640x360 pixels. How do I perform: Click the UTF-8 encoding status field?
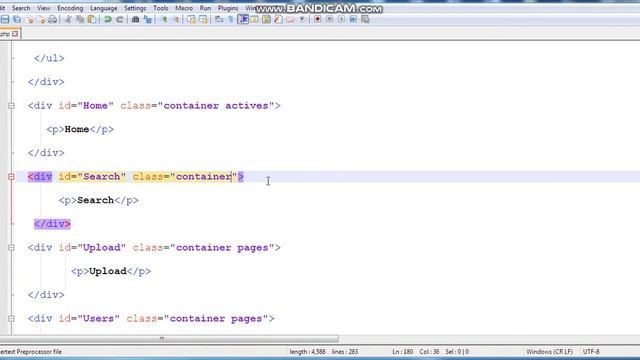[591, 351]
